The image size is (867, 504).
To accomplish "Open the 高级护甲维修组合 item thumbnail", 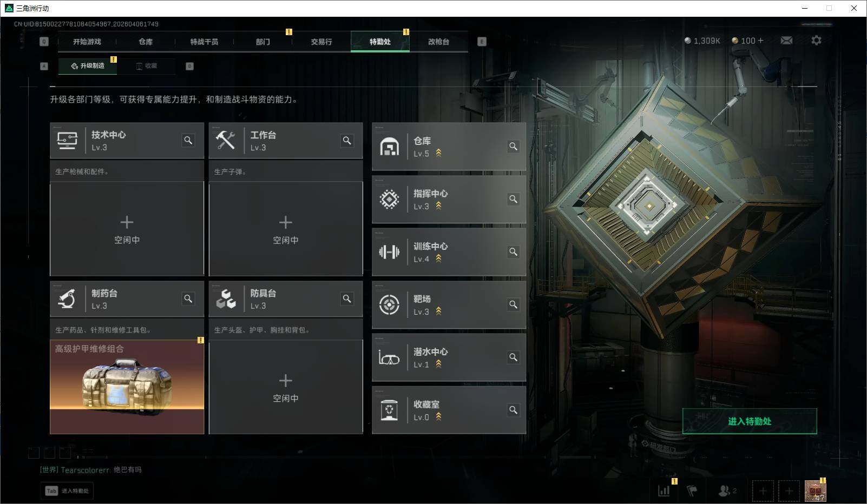I will [x=127, y=387].
